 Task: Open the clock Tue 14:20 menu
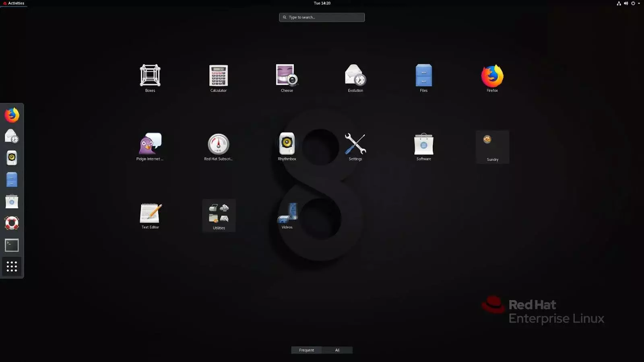322,3
